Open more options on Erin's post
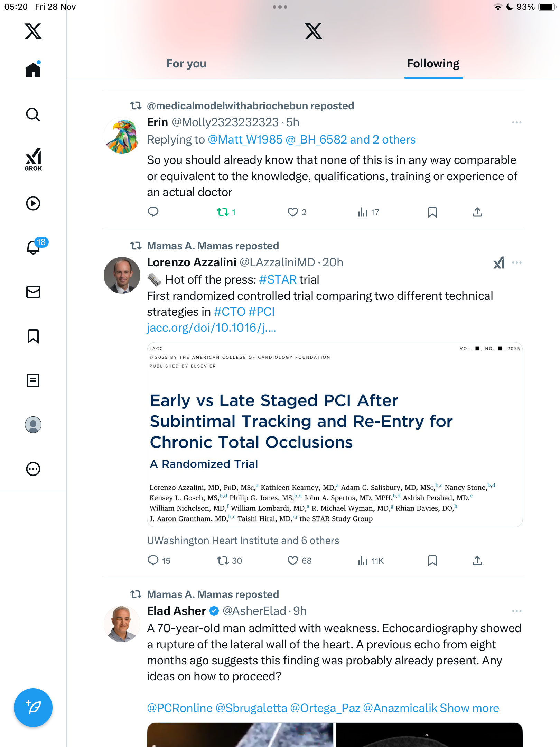 [516, 122]
